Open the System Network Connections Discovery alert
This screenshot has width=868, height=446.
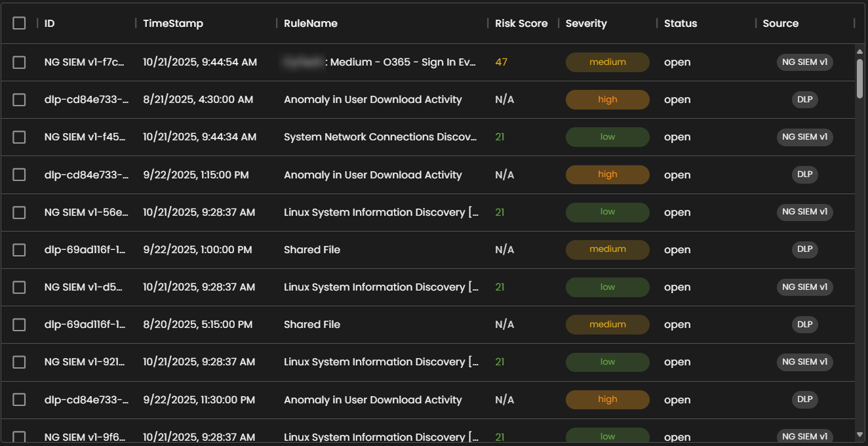coord(380,137)
